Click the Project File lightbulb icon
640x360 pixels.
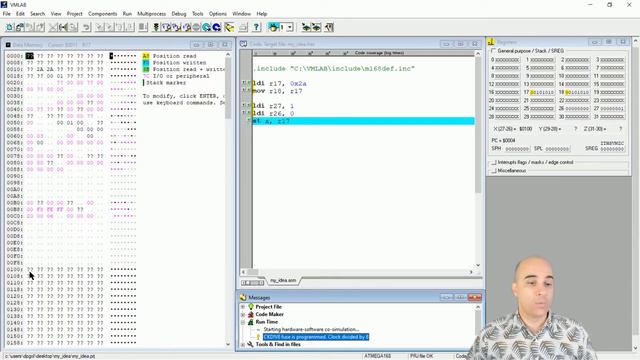[251, 307]
